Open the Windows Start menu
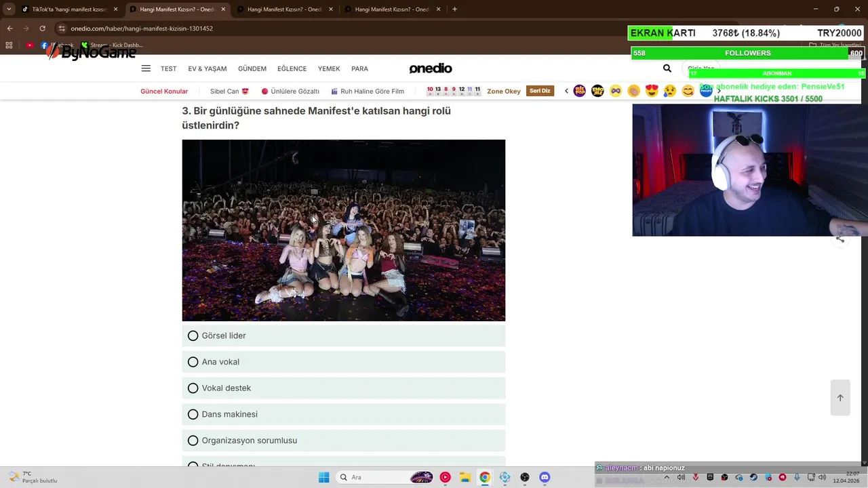The image size is (868, 488). point(323,477)
